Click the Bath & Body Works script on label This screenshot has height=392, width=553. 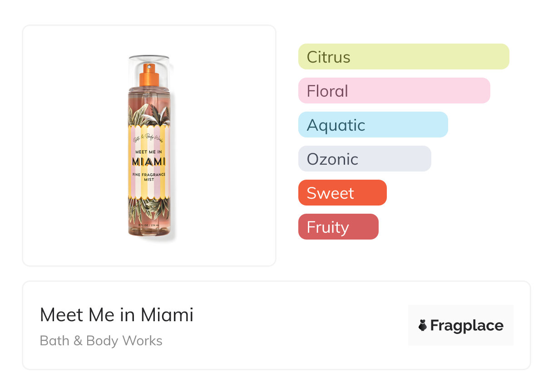[148, 138]
